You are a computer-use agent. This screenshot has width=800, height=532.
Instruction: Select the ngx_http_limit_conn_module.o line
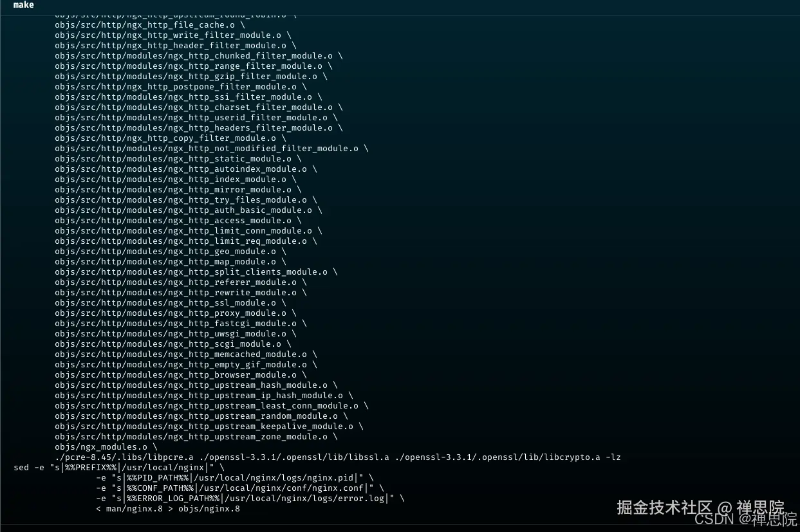pyautogui.click(x=188, y=231)
